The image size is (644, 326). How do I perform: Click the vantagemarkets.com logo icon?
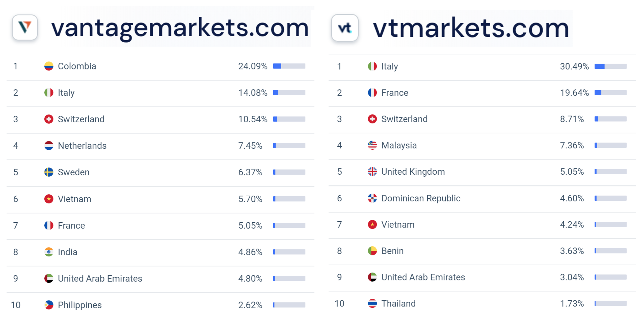(25, 27)
